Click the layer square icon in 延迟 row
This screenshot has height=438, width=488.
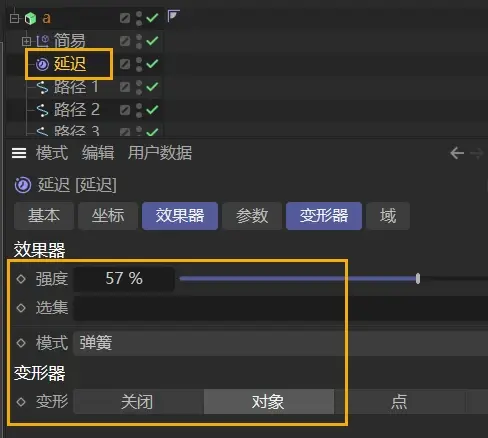tap(125, 64)
